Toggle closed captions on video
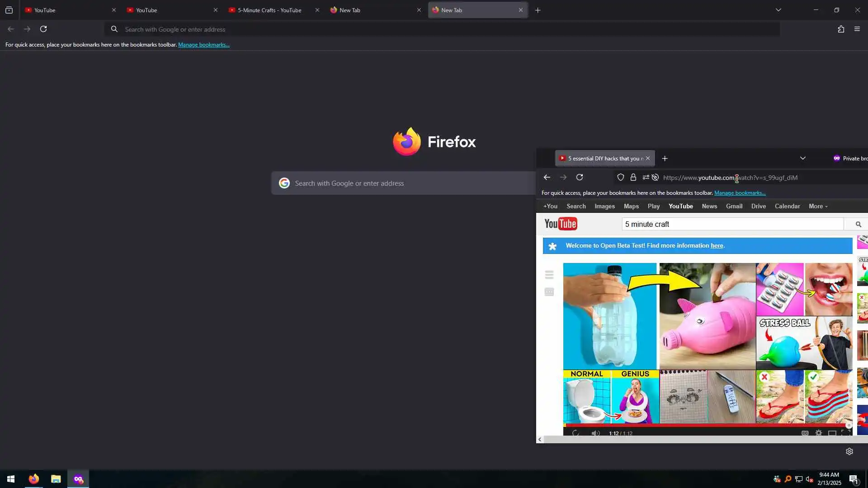The height and width of the screenshot is (488, 868). click(x=805, y=433)
